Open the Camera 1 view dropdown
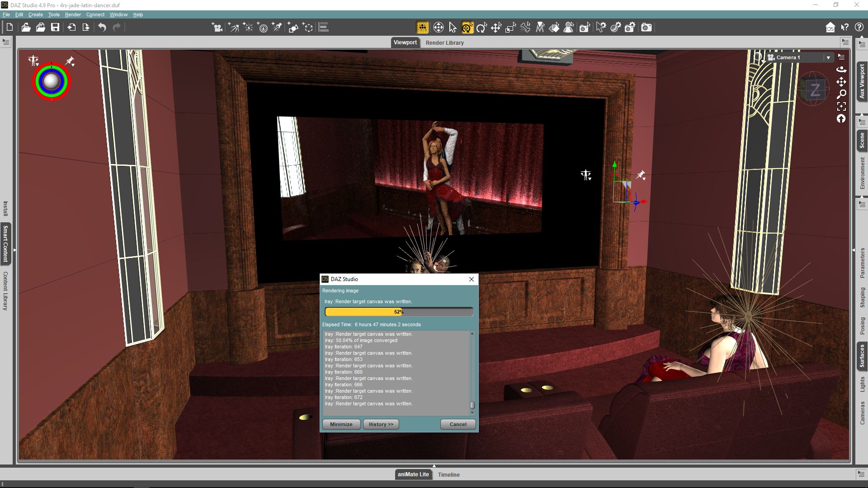868x488 pixels. [828, 57]
